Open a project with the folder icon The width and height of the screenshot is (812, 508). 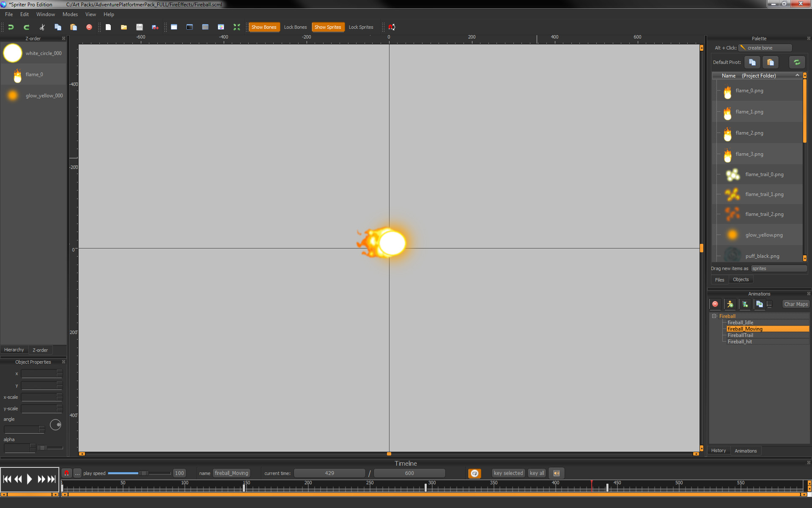pyautogui.click(x=123, y=27)
